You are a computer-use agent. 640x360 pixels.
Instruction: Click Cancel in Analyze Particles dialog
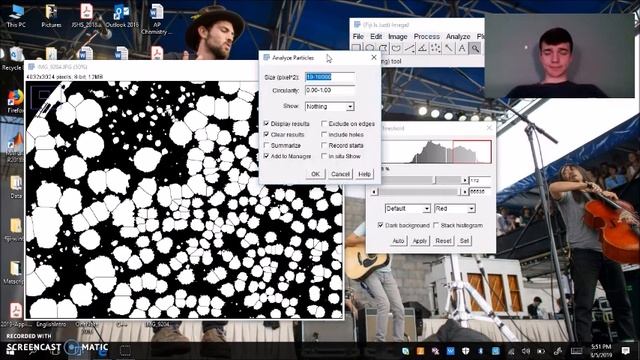(340, 174)
